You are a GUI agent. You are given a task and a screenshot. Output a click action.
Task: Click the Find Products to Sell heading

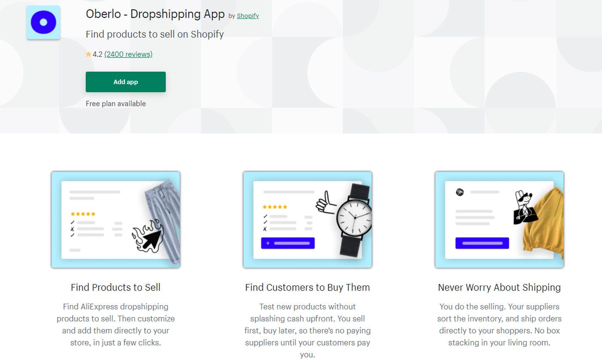[x=116, y=288]
